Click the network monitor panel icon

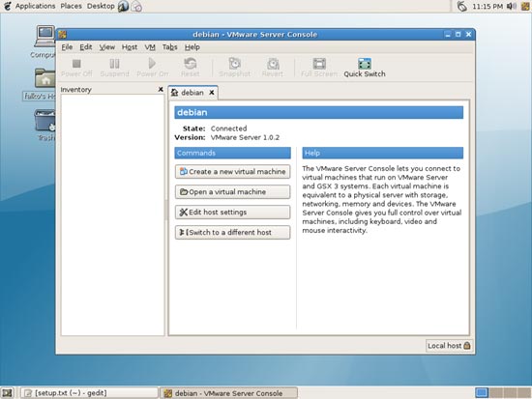[461, 6]
